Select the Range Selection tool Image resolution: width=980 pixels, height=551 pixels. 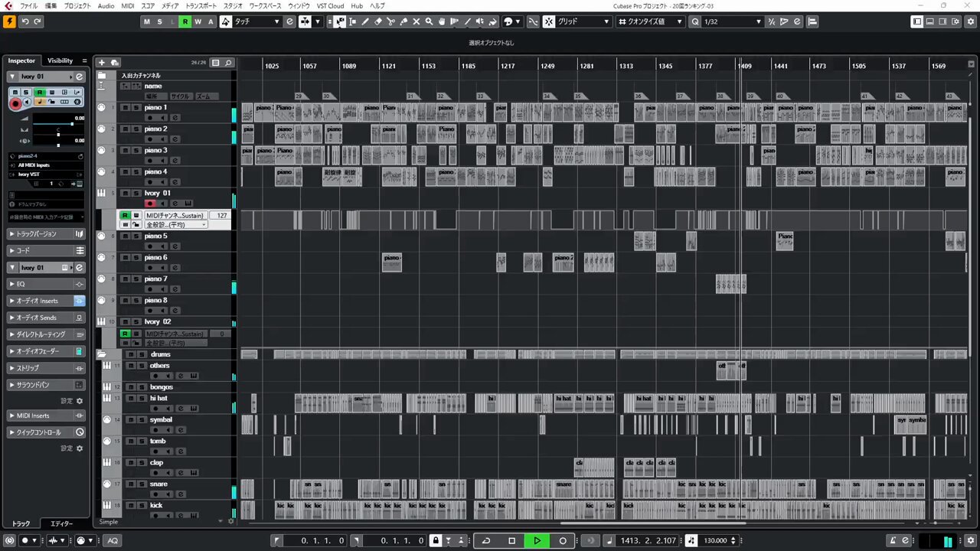click(x=352, y=21)
